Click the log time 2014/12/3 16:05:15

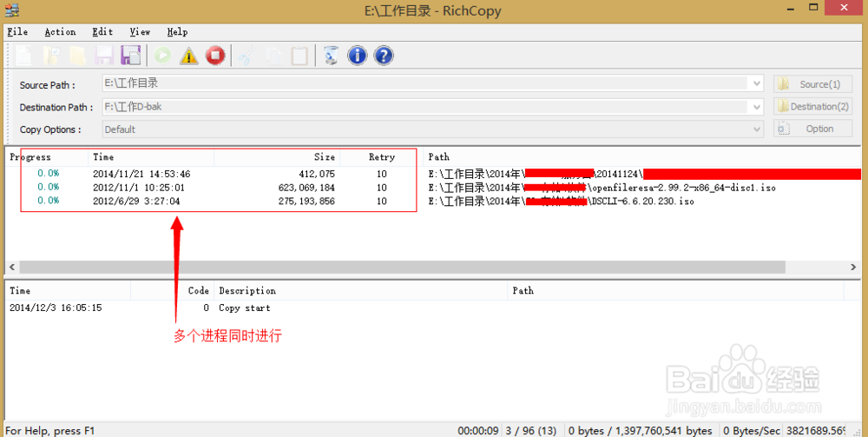coord(56,308)
